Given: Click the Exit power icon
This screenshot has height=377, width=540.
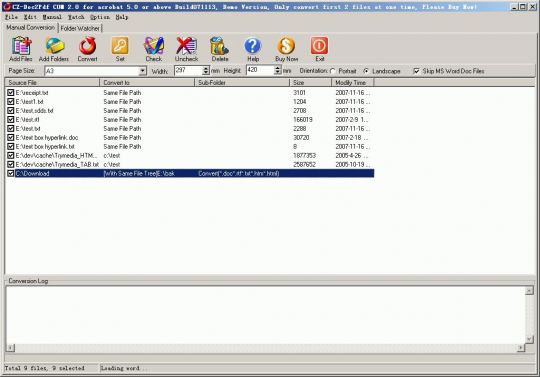Looking at the screenshot, I should pyautogui.click(x=319, y=46).
